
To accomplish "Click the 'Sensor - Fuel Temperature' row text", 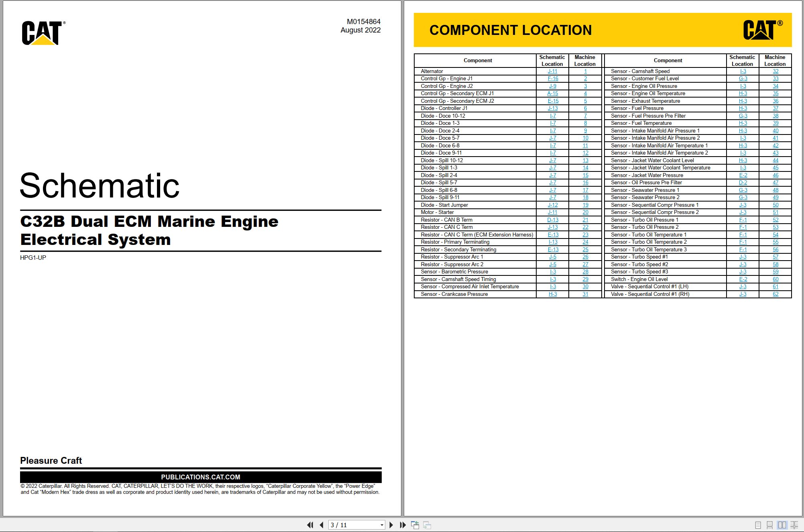I will click(641, 123).
